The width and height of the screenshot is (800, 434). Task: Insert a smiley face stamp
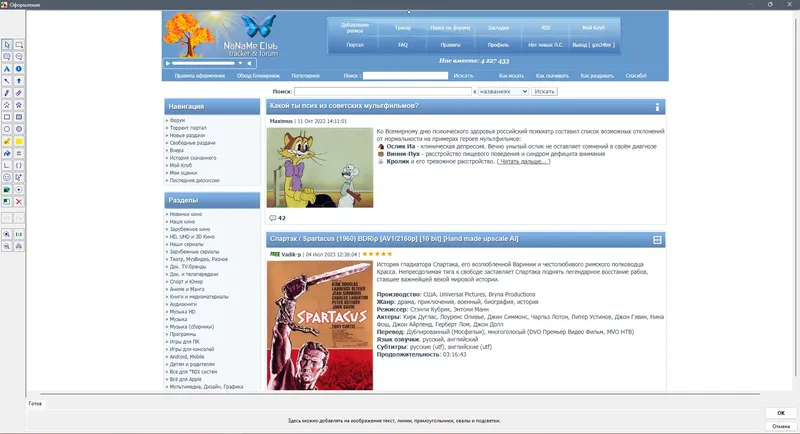7,177
